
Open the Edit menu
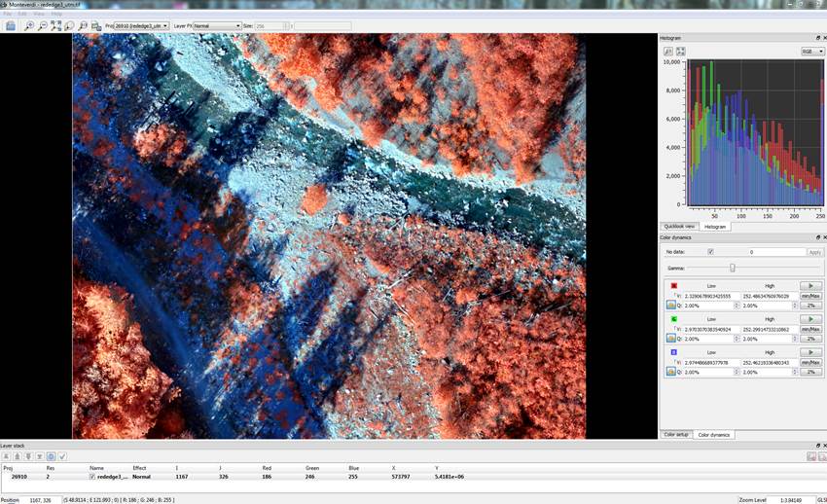(22, 14)
